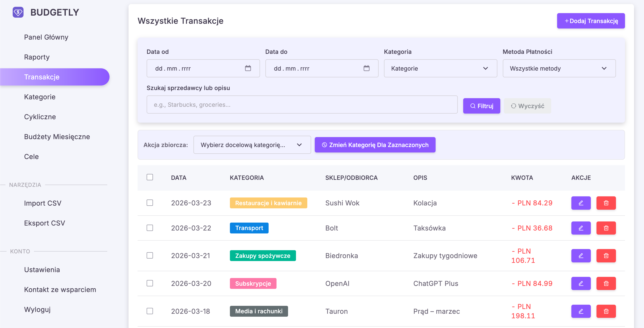
Task: Click the Budgetly logo icon
Action: 18,12
